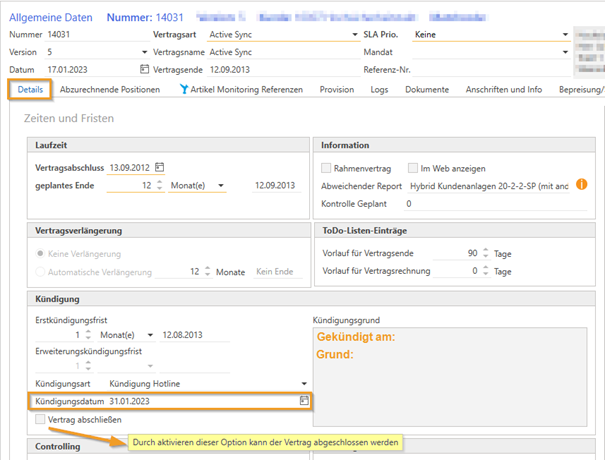Enable the Rahmenvertrag checkbox
605x460 pixels.
326,168
